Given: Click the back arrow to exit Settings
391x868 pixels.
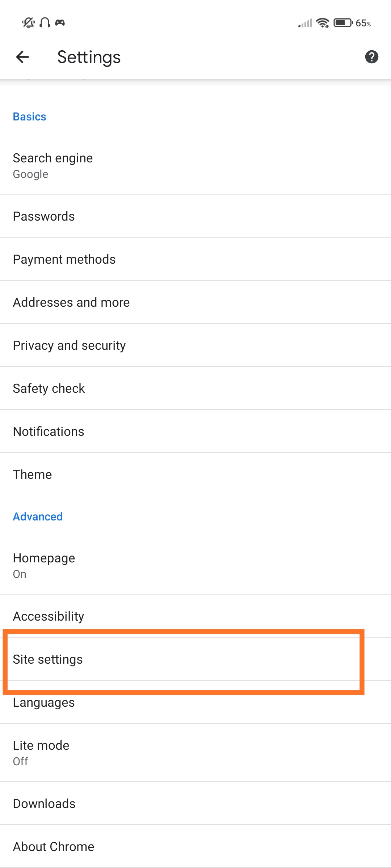Looking at the screenshot, I should 22,57.
